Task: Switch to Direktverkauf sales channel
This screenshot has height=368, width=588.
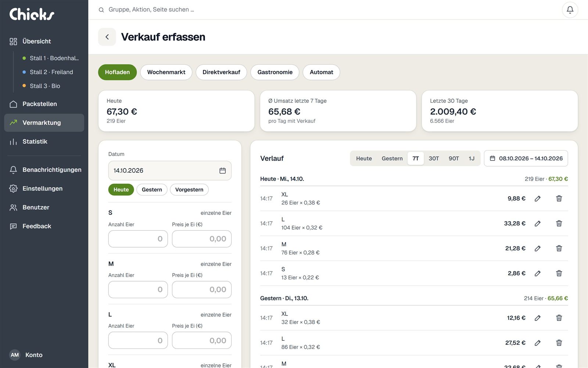Action: 221,72
